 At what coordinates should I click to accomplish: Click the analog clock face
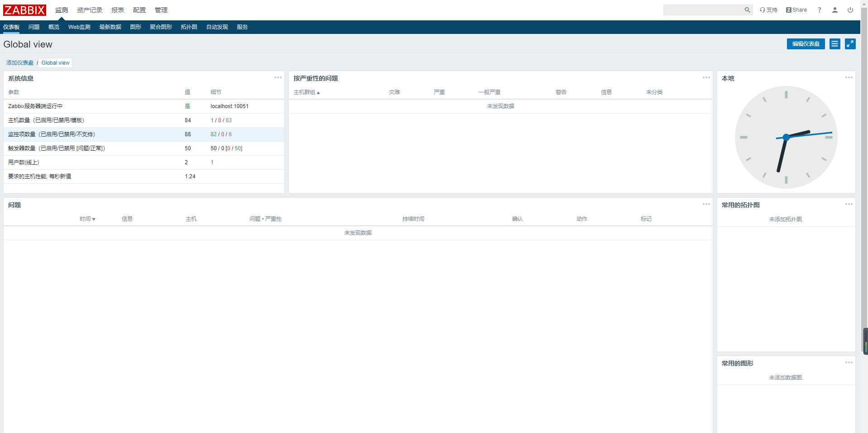point(786,137)
